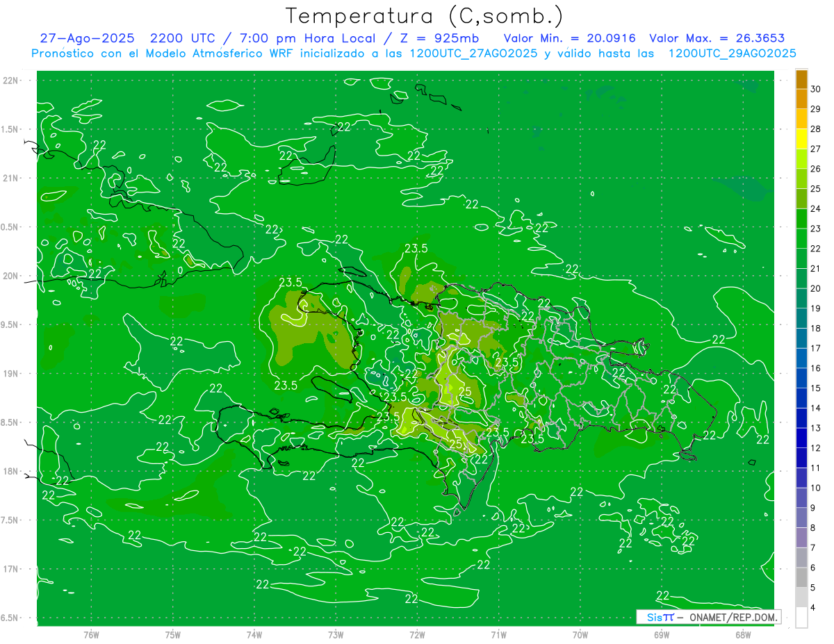The image size is (834, 644).
Task: Select the purple legend band between 8 and 9
Action: (x=801, y=518)
